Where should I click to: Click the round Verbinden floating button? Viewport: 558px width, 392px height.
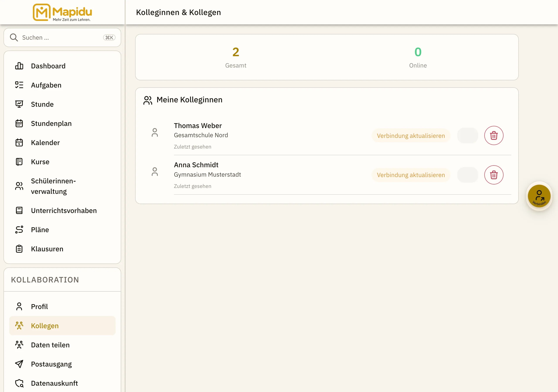click(x=539, y=196)
